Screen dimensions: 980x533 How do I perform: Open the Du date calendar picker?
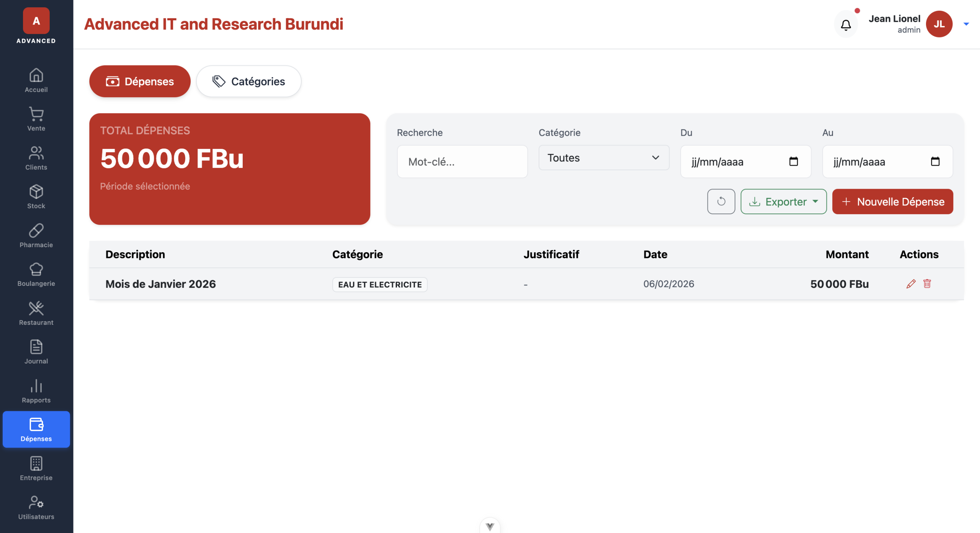coord(793,161)
